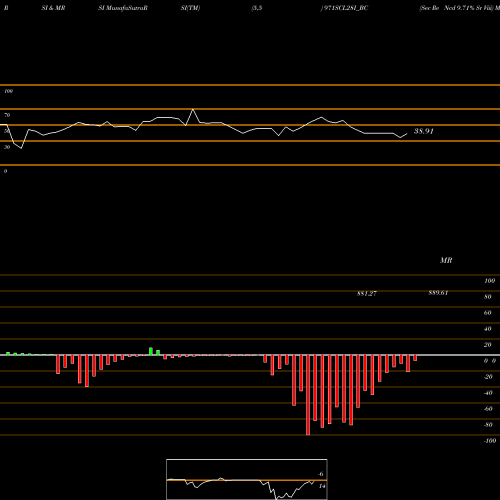Click the value 881.27 in MR panel
This screenshot has width=500, height=500.
click(367, 294)
